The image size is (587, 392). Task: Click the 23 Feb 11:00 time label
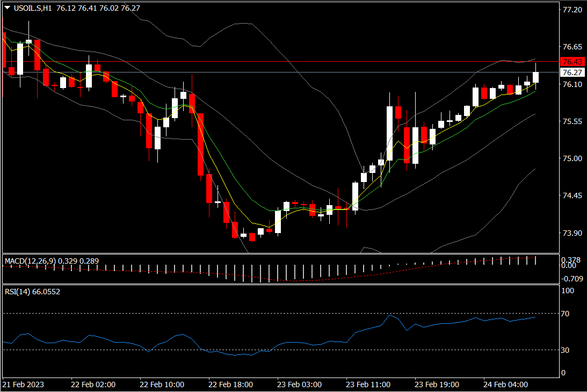(x=368, y=385)
